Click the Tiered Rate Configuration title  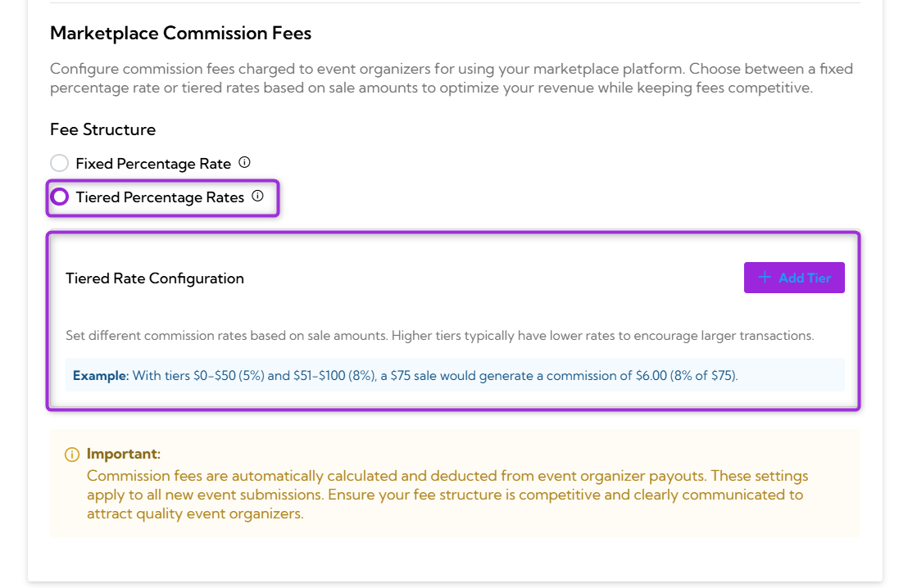click(155, 278)
